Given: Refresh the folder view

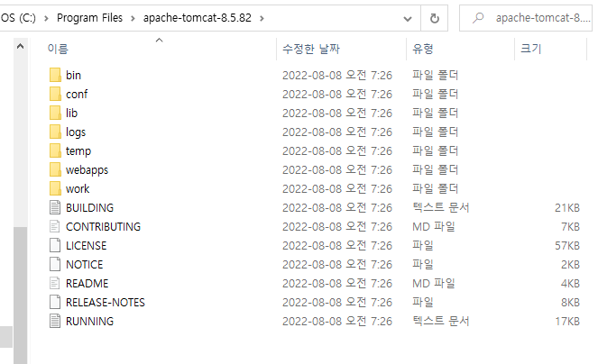Looking at the screenshot, I should click(435, 18).
